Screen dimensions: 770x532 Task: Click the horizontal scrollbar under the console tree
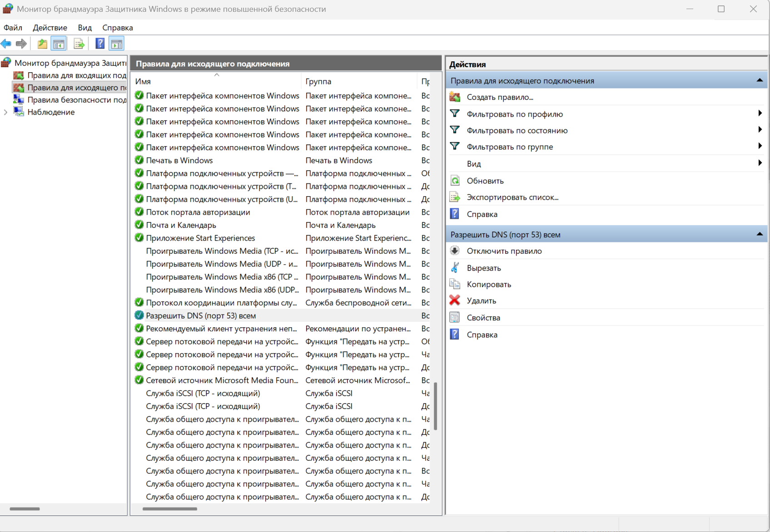[25, 509]
